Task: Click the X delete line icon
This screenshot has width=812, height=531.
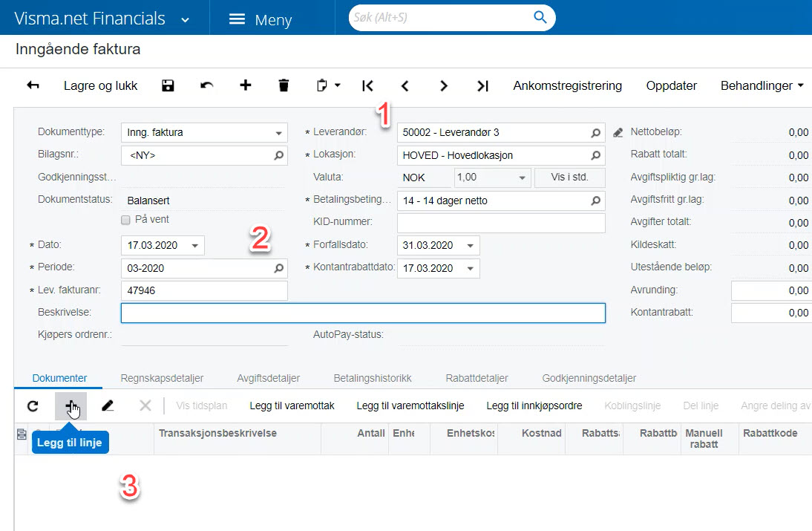Action: [145, 405]
